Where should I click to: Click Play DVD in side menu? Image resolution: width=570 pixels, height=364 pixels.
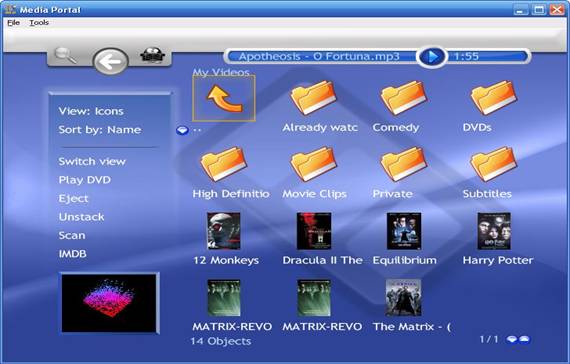[x=85, y=180]
